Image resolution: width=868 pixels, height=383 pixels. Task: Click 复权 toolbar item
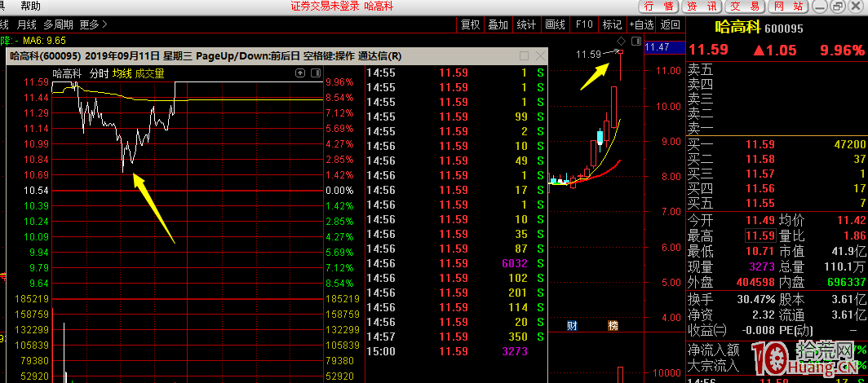coord(471,25)
